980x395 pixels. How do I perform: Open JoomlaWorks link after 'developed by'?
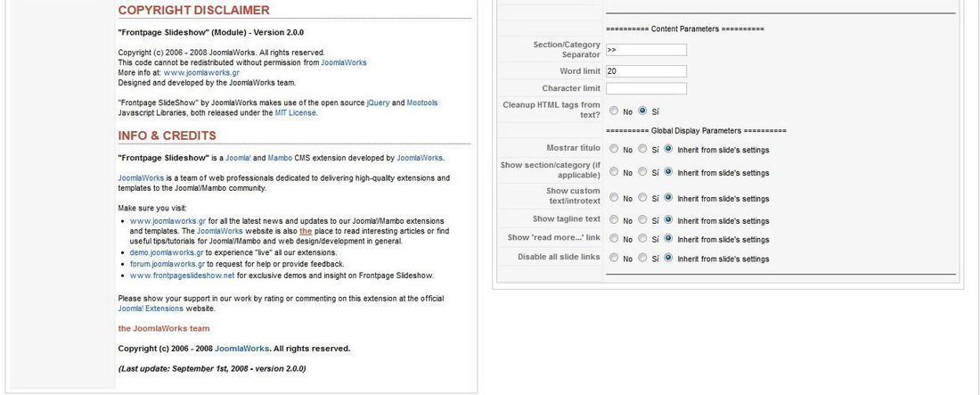pyautogui.click(x=420, y=158)
